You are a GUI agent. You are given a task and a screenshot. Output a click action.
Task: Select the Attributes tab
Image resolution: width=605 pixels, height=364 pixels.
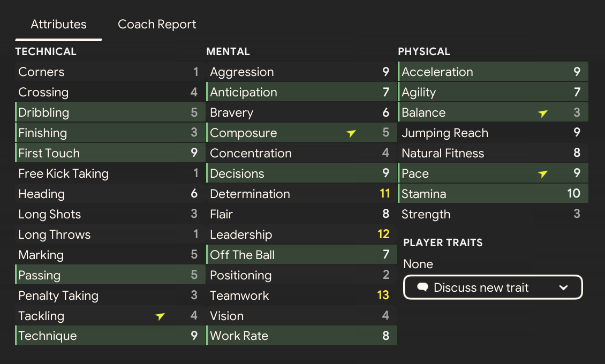click(58, 25)
